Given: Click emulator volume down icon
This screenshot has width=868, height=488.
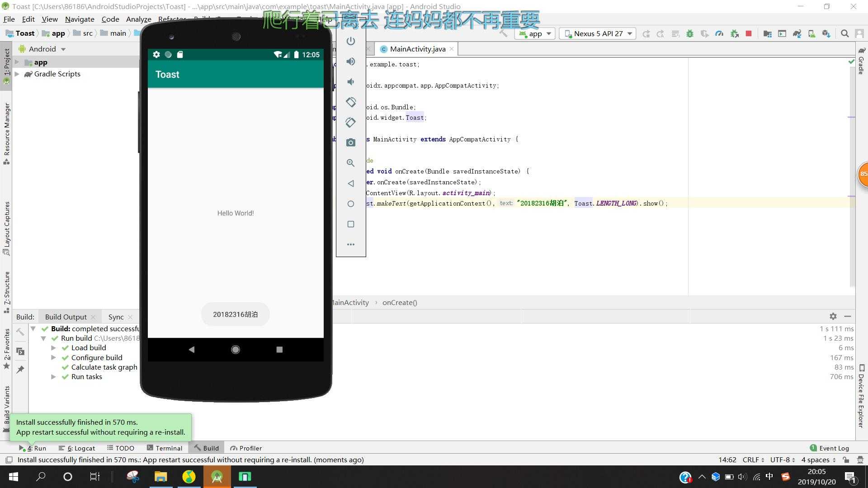Looking at the screenshot, I should (x=351, y=82).
